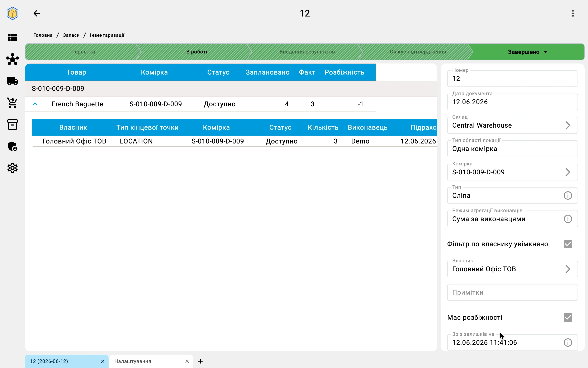Open the three-dot more options menu

573,13
